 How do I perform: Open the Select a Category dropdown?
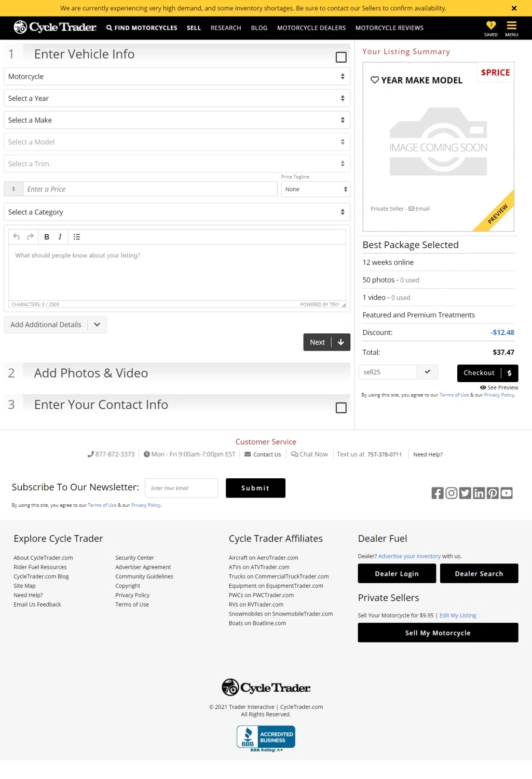coord(177,212)
